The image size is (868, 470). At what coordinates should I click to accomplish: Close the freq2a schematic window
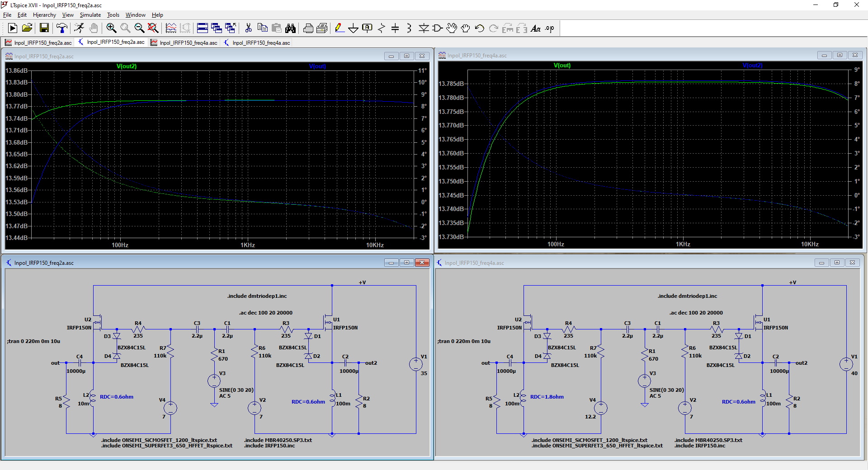422,263
